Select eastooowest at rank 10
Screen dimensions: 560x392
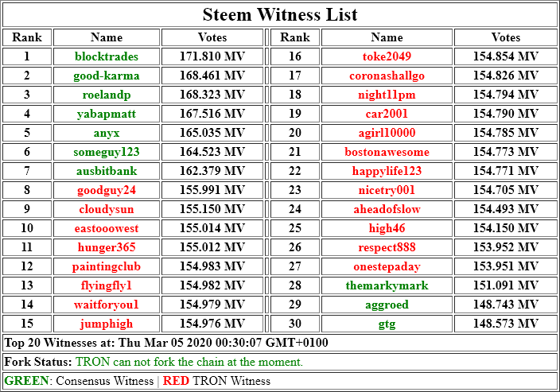pos(107,228)
